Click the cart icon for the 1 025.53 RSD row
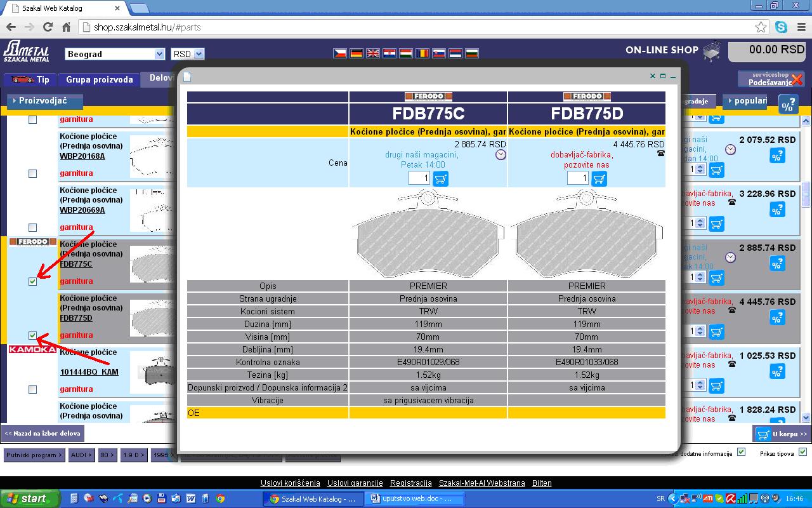 tap(716, 385)
